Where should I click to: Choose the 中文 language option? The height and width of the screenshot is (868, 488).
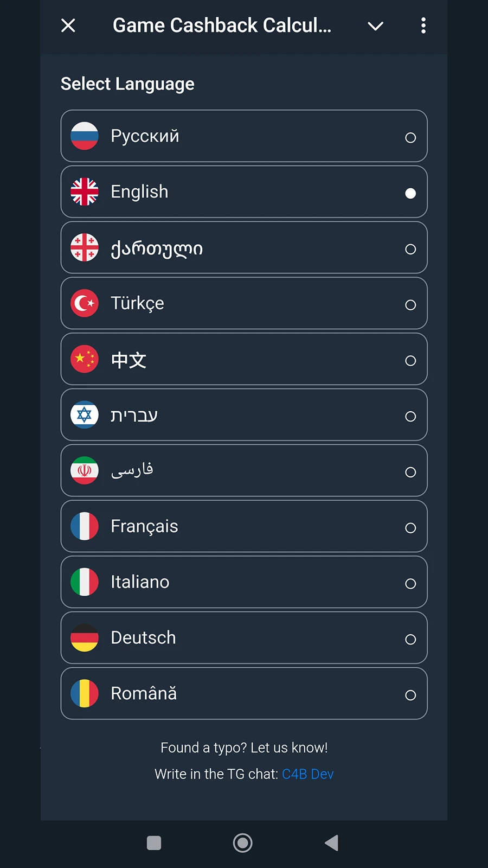244,359
